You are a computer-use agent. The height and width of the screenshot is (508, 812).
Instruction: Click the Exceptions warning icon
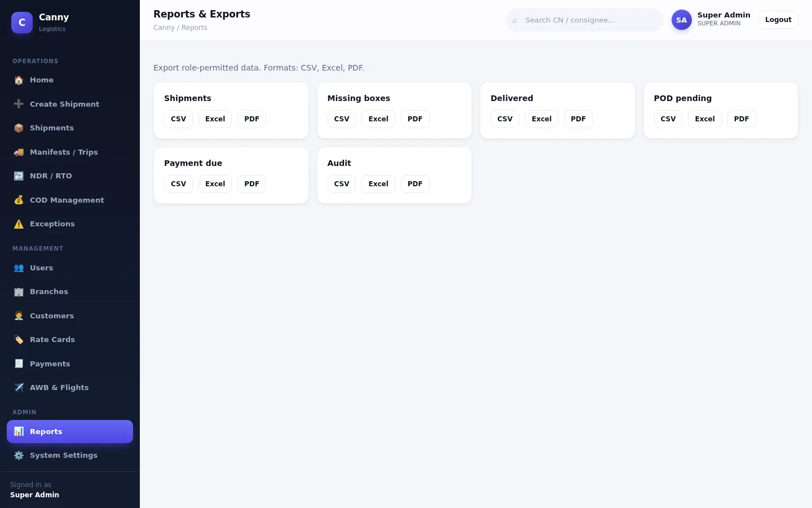(x=19, y=224)
